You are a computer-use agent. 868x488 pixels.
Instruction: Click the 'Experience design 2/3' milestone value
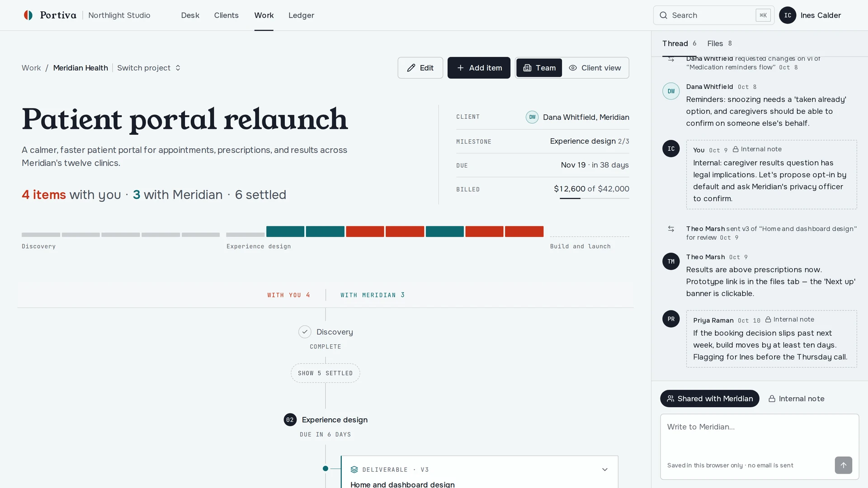(x=590, y=141)
